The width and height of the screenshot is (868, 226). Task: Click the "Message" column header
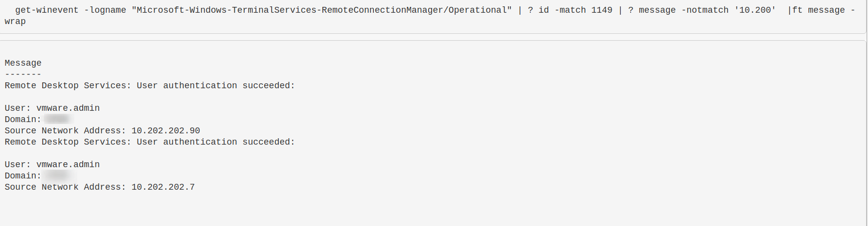click(x=23, y=63)
